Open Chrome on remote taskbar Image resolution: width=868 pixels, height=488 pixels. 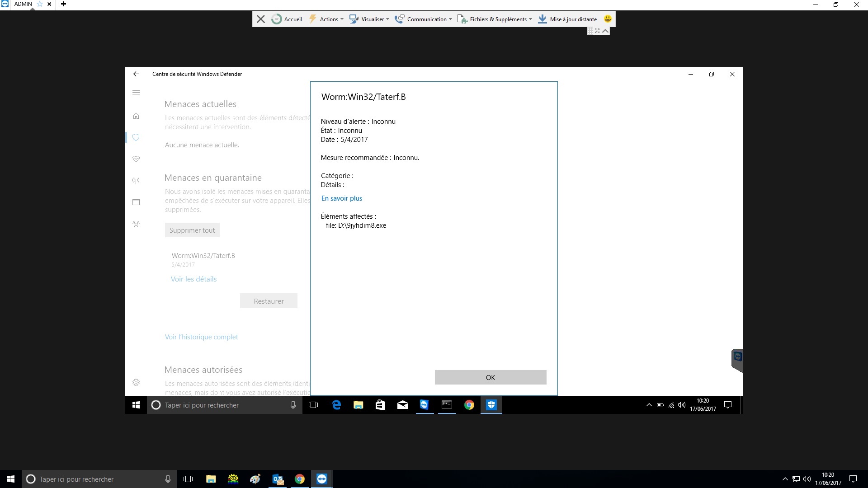[469, 405]
